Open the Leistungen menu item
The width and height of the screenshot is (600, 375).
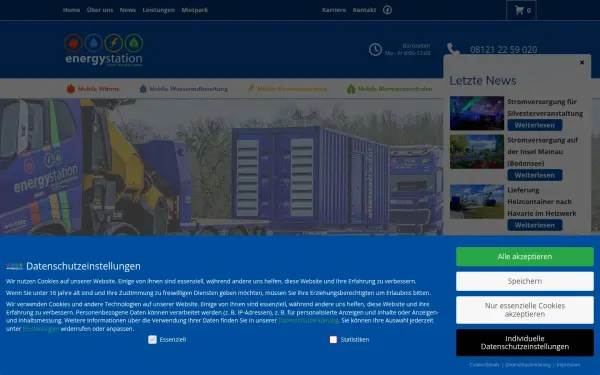[x=158, y=10]
